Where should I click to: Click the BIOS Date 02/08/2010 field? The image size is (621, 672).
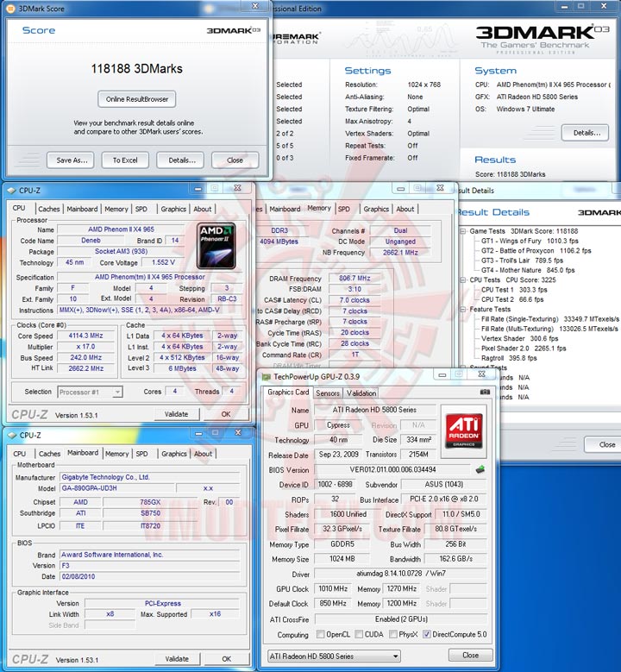(x=149, y=576)
